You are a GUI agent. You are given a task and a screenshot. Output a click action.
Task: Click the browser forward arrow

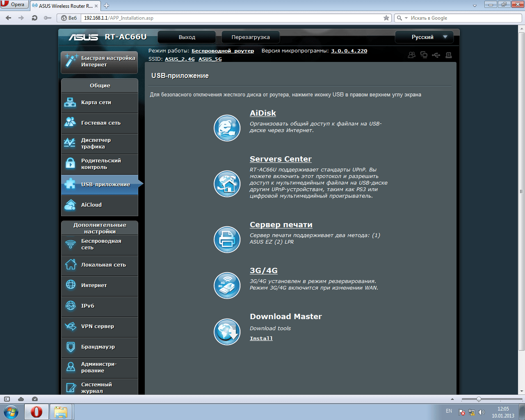click(x=21, y=18)
